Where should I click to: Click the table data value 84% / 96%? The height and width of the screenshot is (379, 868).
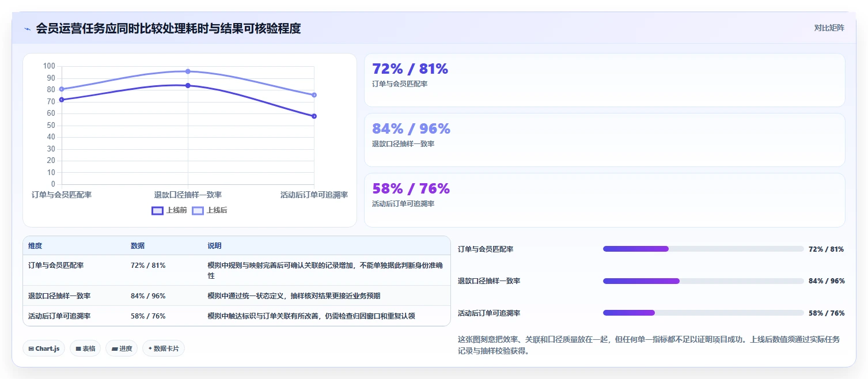pos(148,296)
